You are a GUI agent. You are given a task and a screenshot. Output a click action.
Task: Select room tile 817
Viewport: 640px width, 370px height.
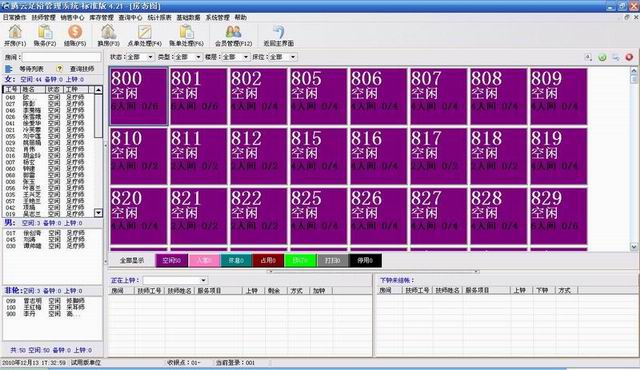[x=438, y=156]
